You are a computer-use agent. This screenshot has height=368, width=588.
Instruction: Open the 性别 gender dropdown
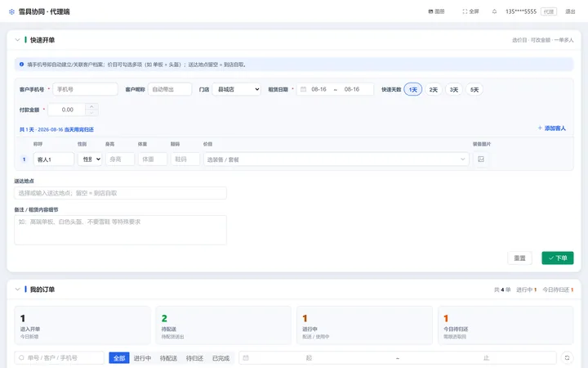tap(90, 159)
